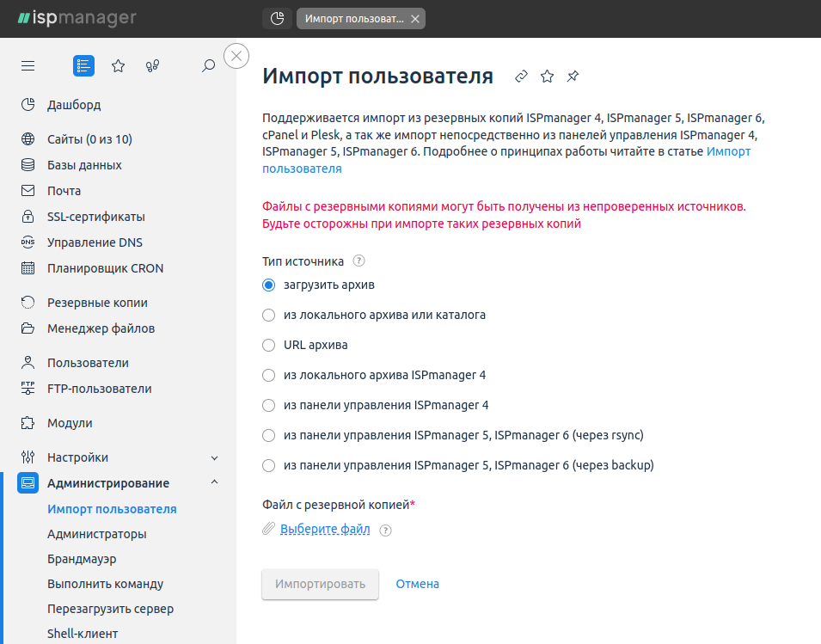Click the Импортировать button
This screenshot has height=644, width=821.
[321, 585]
